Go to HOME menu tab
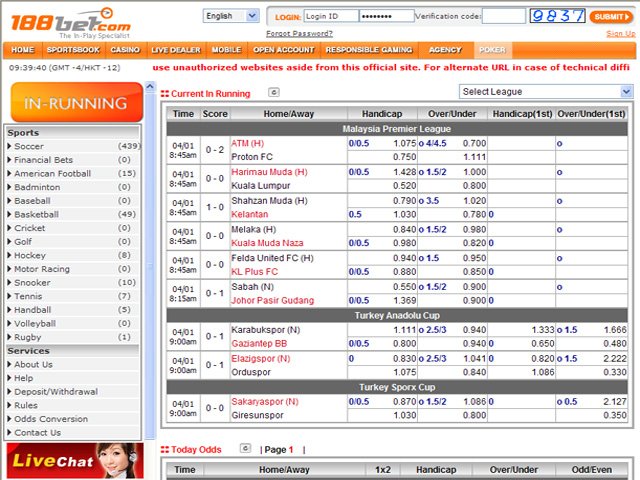 pos(22,50)
